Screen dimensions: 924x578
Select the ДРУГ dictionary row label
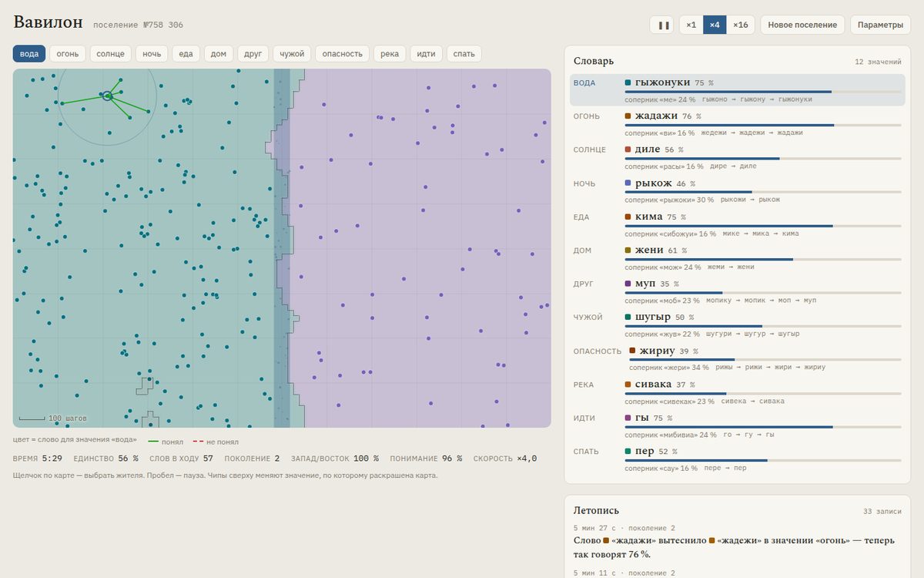point(584,284)
